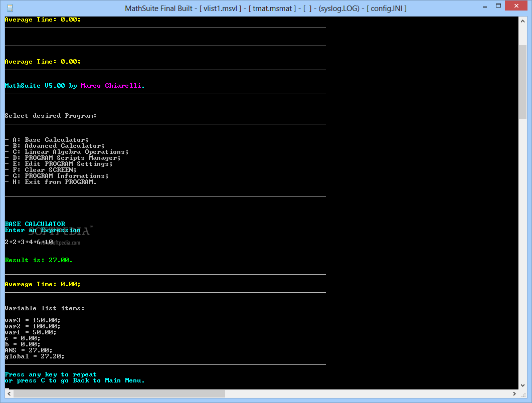The height and width of the screenshot is (403, 532).
Task: Click 'Press any key to repeat' text
Action: click(51, 374)
